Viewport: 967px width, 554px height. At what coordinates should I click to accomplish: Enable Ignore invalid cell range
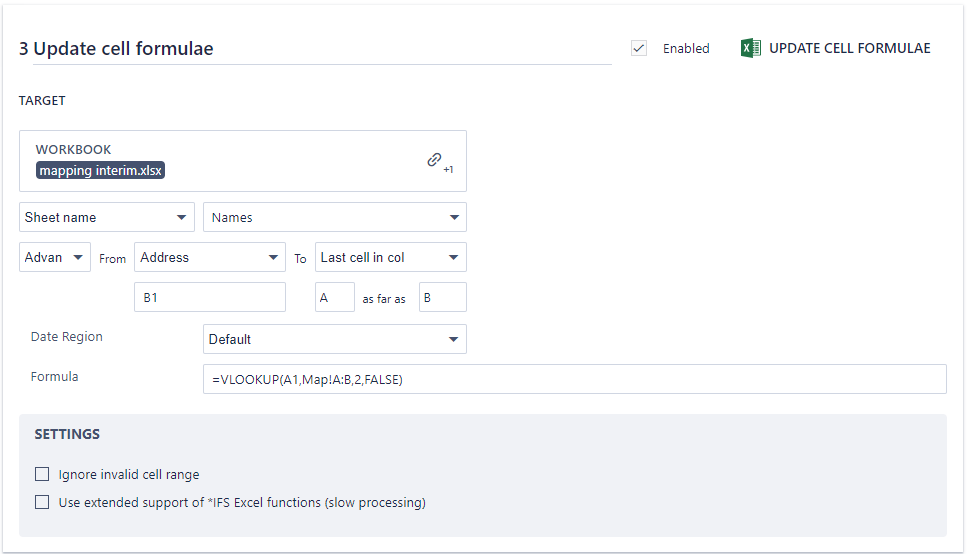[42, 474]
